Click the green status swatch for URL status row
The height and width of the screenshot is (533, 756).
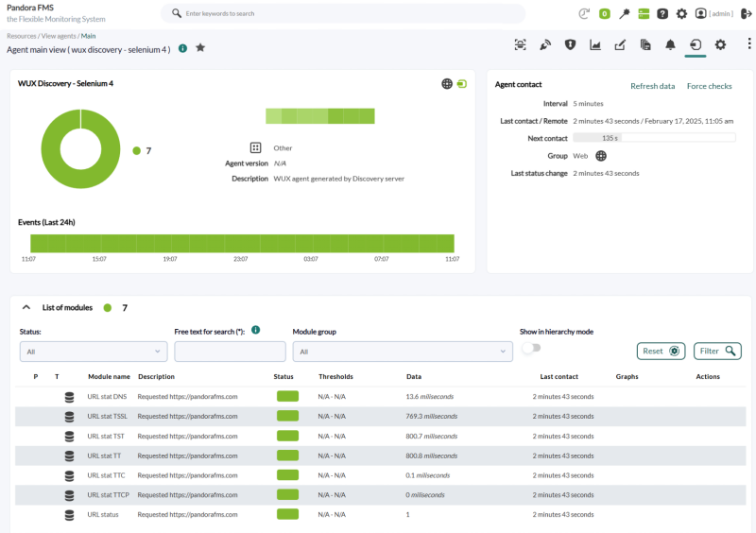coord(287,514)
